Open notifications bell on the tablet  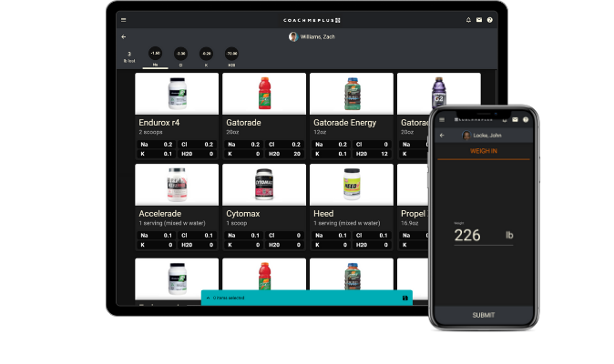coord(468,20)
